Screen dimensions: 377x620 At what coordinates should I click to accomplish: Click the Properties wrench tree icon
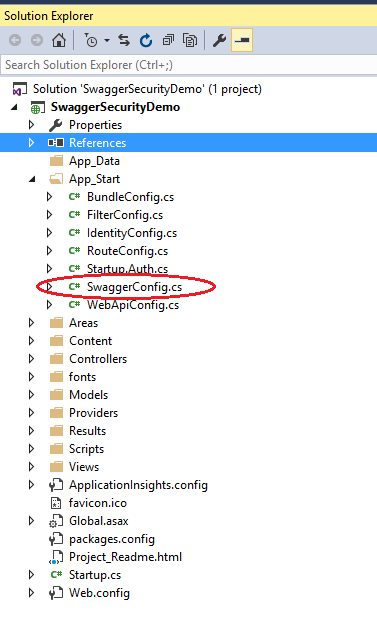pos(56,125)
